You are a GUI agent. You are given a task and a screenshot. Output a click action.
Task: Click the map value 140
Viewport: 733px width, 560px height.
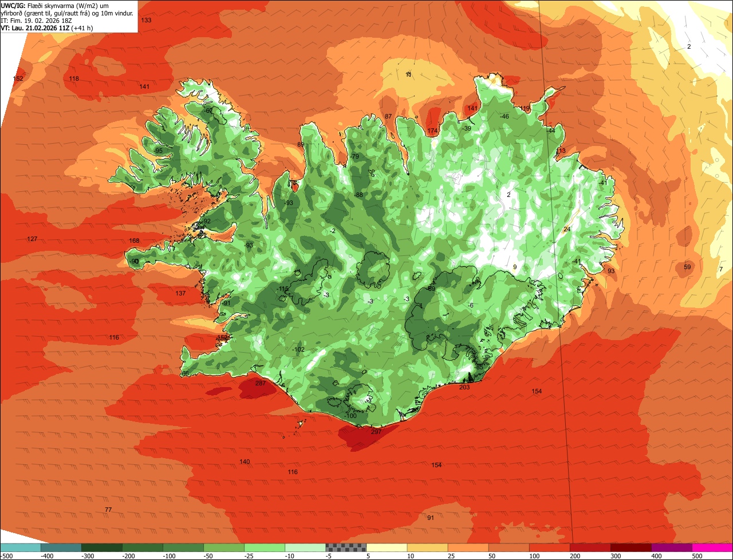245,462
